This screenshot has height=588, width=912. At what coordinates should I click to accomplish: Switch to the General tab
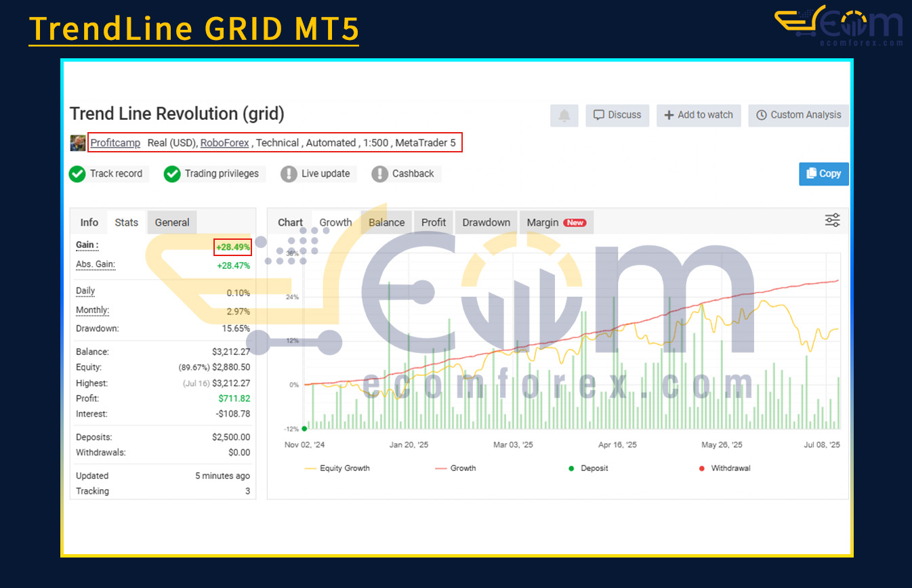coord(172,222)
